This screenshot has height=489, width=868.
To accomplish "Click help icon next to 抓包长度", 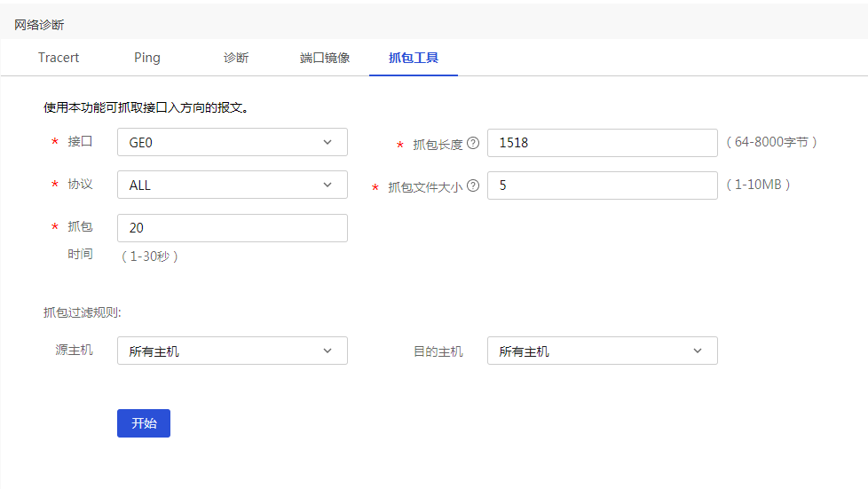I will tap(473, 144).
